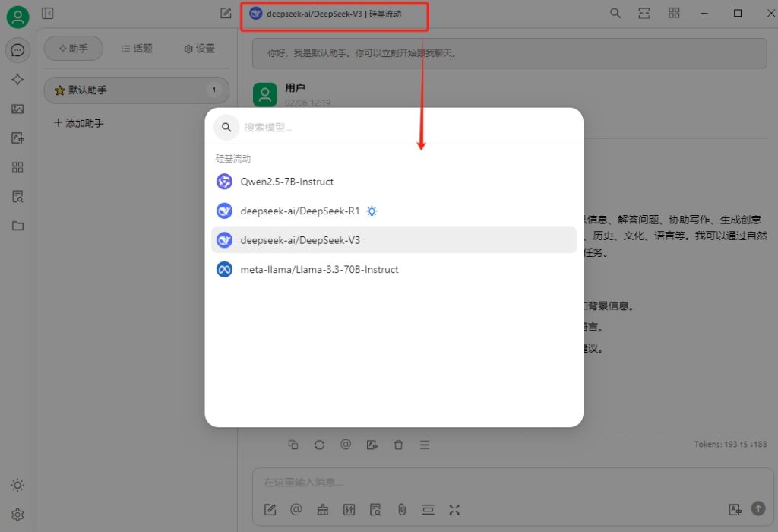The width and height of the screenshot is (778, 532).
Task: Select Qwen2.5-7B-Instruct model
Action: [394, 182]
